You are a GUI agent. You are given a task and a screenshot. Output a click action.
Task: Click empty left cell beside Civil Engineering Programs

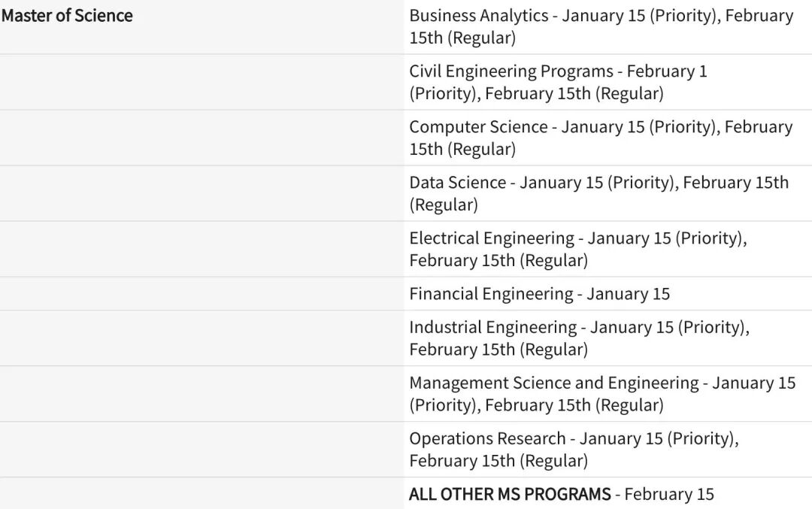201,82
